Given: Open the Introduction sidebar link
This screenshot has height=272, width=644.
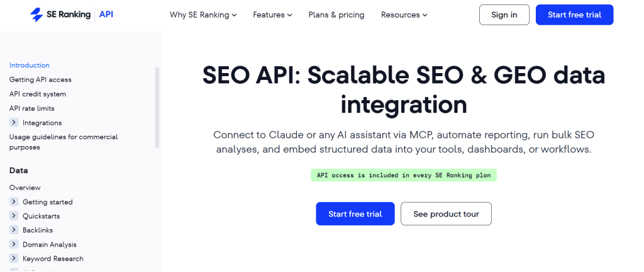Looking at the screenshot, I should tap(30, 65).
